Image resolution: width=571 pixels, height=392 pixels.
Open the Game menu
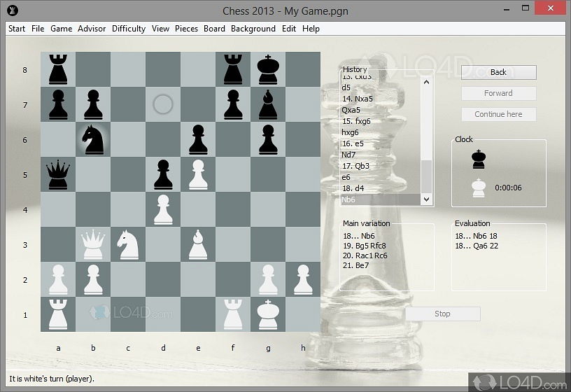[x=61, y=29]
